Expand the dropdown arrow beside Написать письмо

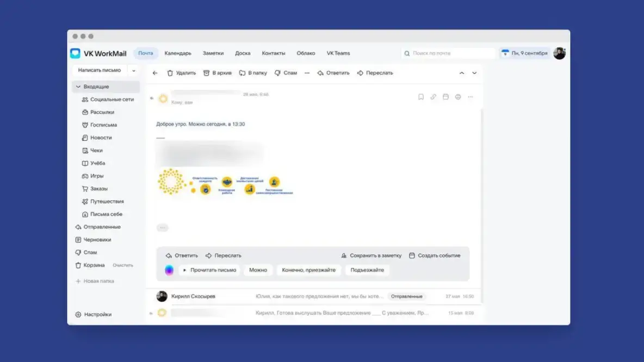[133, 71]
